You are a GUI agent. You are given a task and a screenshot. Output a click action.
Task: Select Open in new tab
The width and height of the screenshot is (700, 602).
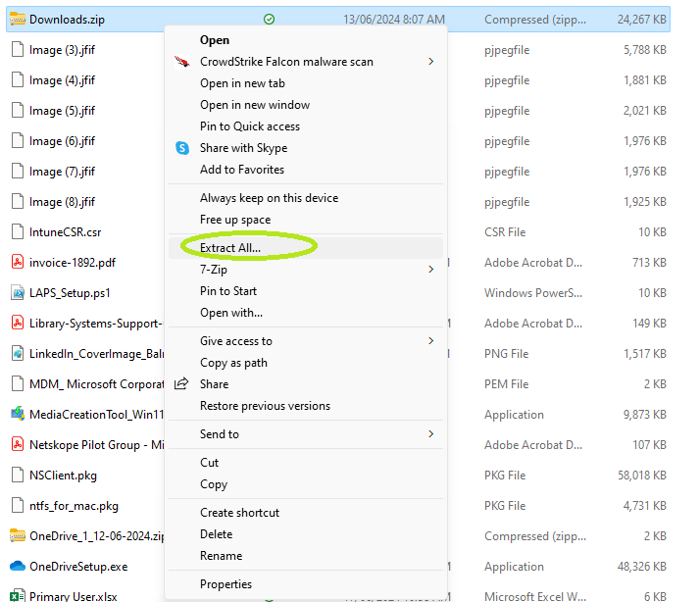tap(242, 83)
